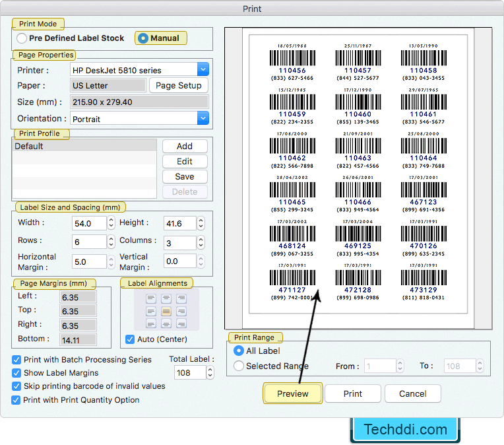
Task: Select middle-left label alignment icon
Action: click(x=151, y=311)
